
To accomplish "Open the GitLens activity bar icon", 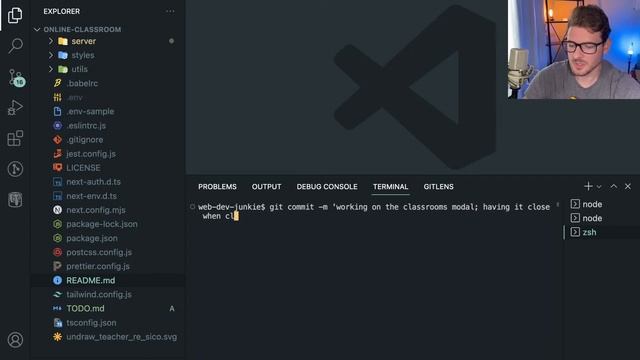I will pos(15,169).
